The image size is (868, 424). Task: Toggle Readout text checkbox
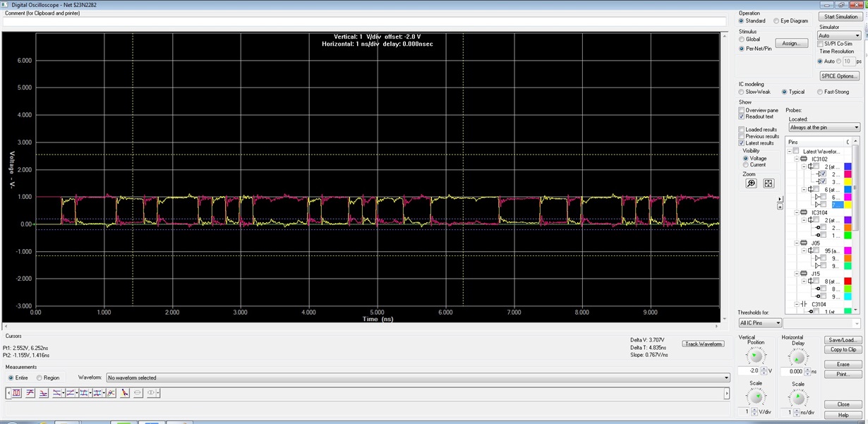click(742, 116)
